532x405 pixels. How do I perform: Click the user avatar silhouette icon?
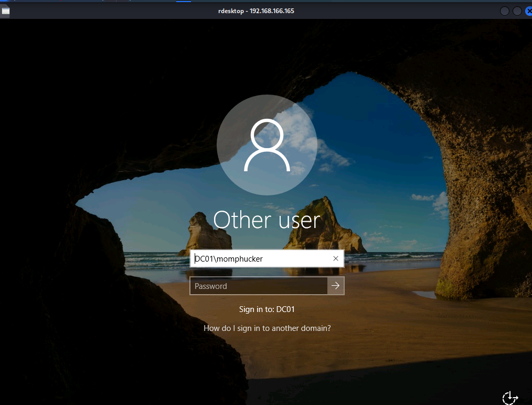click(267, 145)
